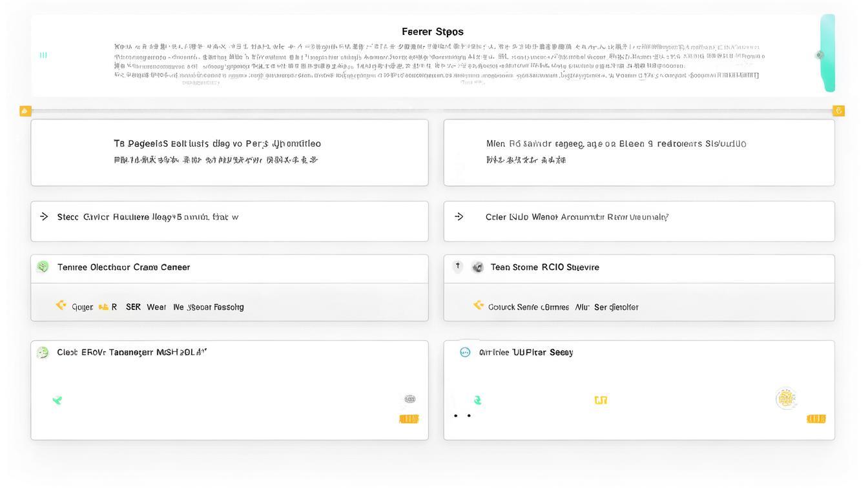
Task: Click the green checkmark icon in the Cleot EROVr card
Action: 57,400
